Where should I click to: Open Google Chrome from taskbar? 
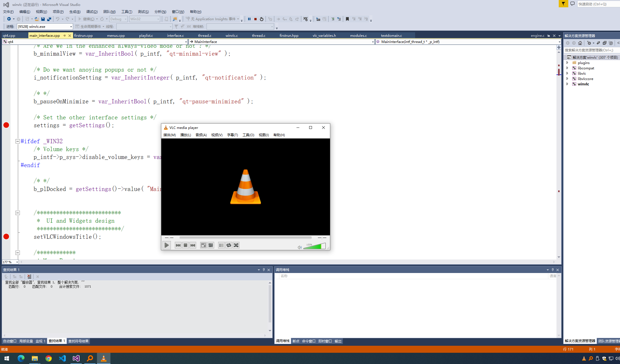click(x=49, y=358)
